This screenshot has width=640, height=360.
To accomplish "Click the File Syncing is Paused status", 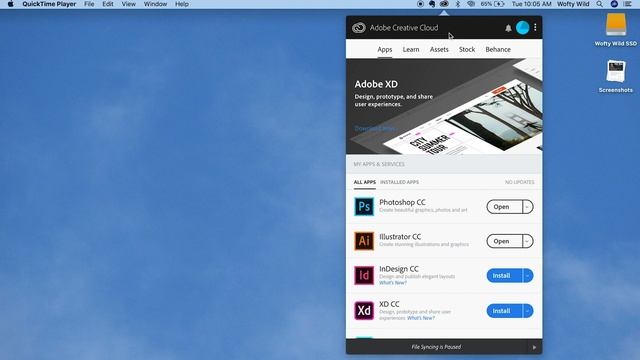I will click(436, 347).
